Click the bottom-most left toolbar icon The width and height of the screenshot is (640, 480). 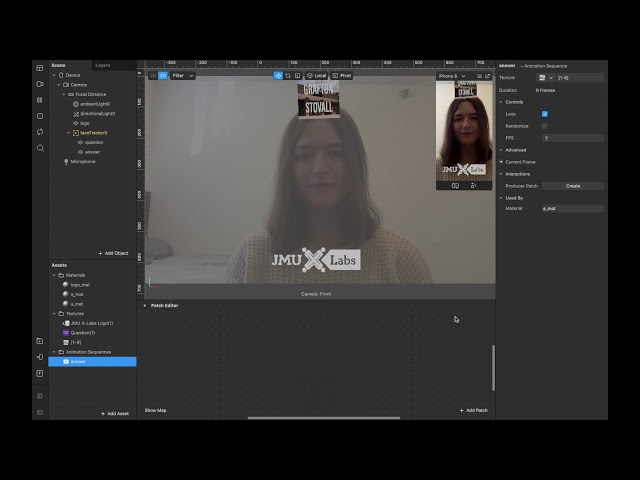pyautogui.click(x=40, y=412)
